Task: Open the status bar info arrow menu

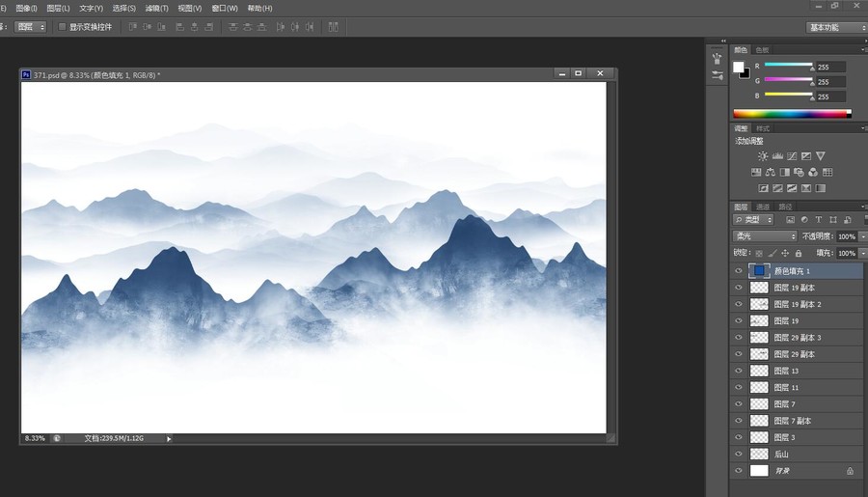Action: pyautogui.click(x=169, y=439)
